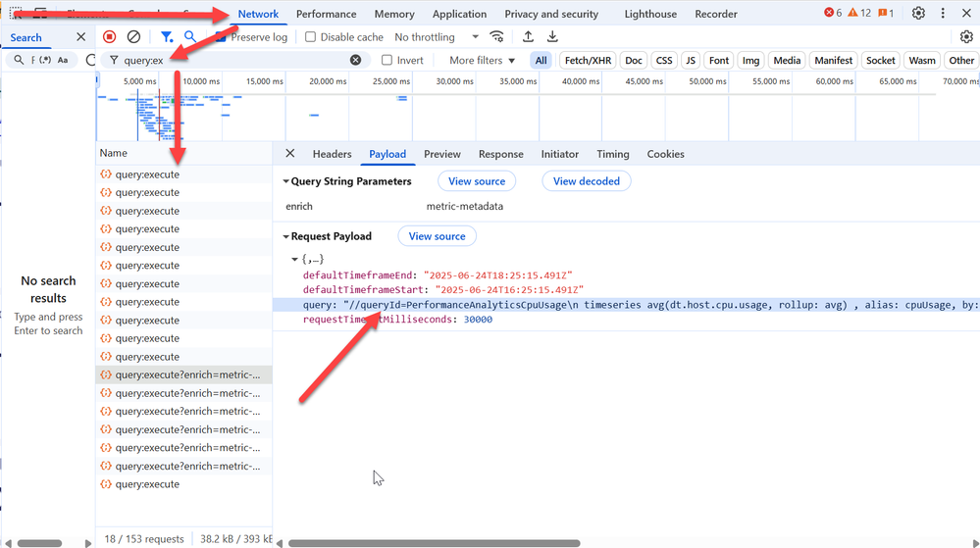980x548 pixels.
Task: Clear the network log
Action: (133, 37)
